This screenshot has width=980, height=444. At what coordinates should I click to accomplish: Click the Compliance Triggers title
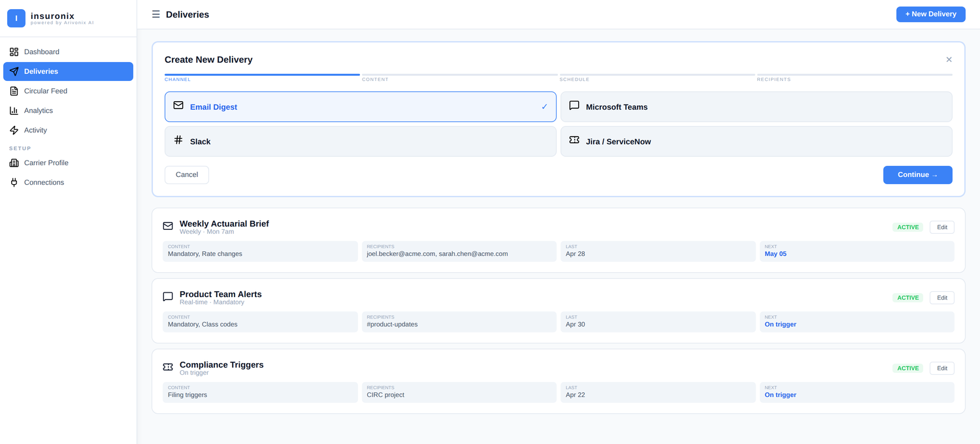click(x=221, y=364)
